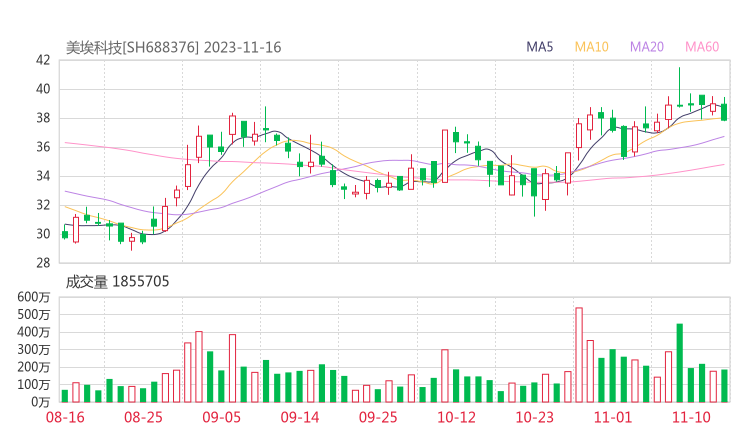
Task: Click the MA10 legend label
Action: [x=591, y=47]
